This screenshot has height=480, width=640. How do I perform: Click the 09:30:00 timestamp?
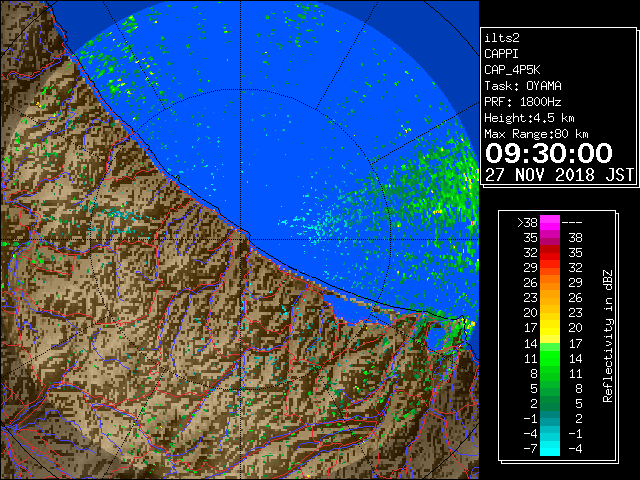[x=549, y=153]
